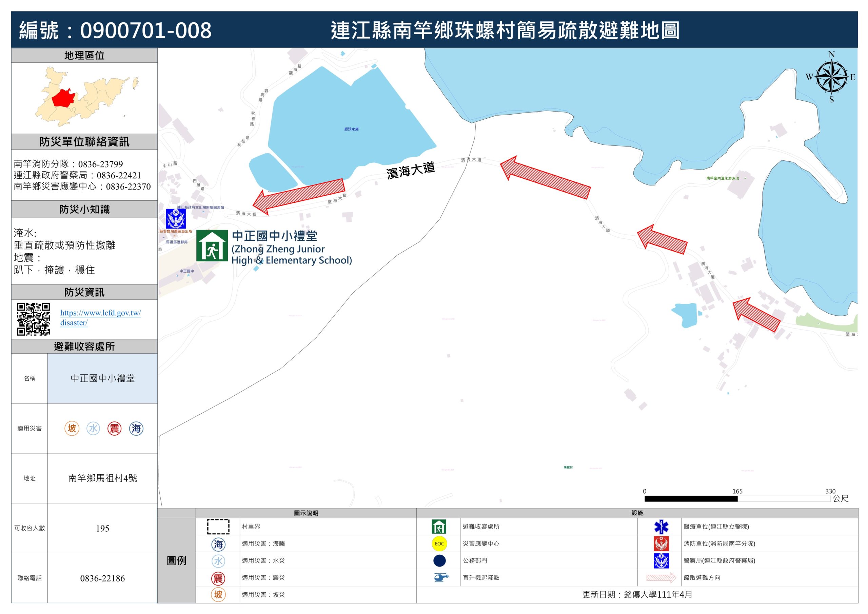The width and height of the screenshot is (868, 614).
Task: Click the helicopter landing point icon in legend
Action: click(x=440, y=577)
